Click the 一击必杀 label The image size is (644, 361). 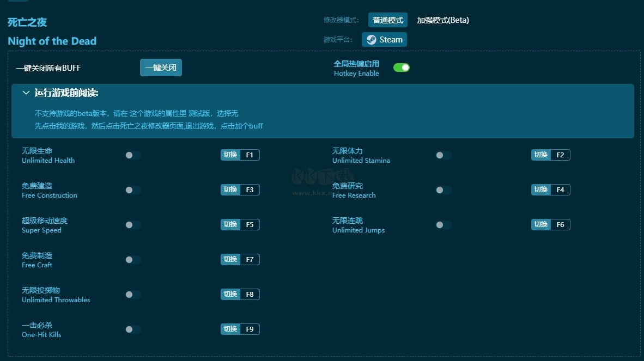point(37,325)
